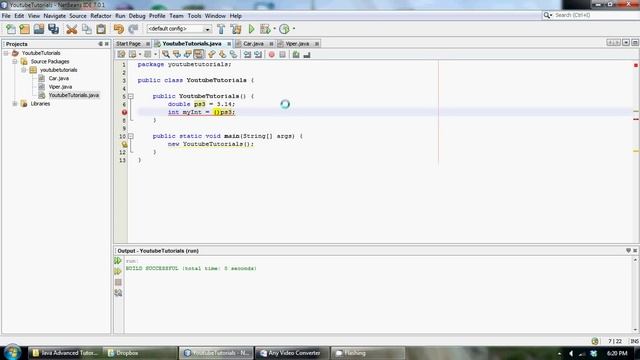Open the File menu
This screenshot has height=360, width=640.
6,16
